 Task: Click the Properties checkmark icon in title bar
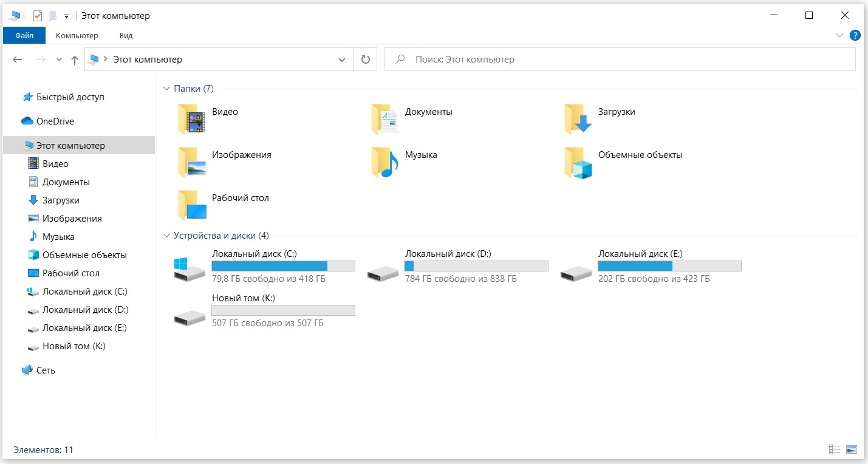(38, 16)
